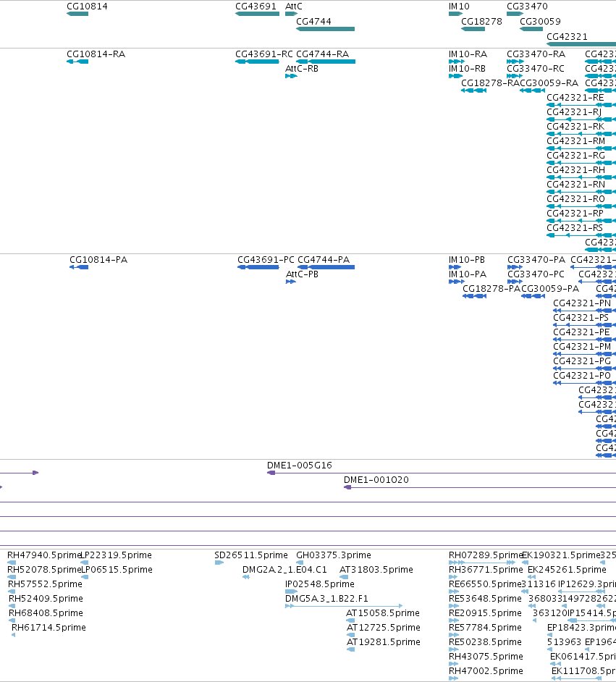Click transcript AttC-RB
This screenshot has height=682, width=616.
302,69
